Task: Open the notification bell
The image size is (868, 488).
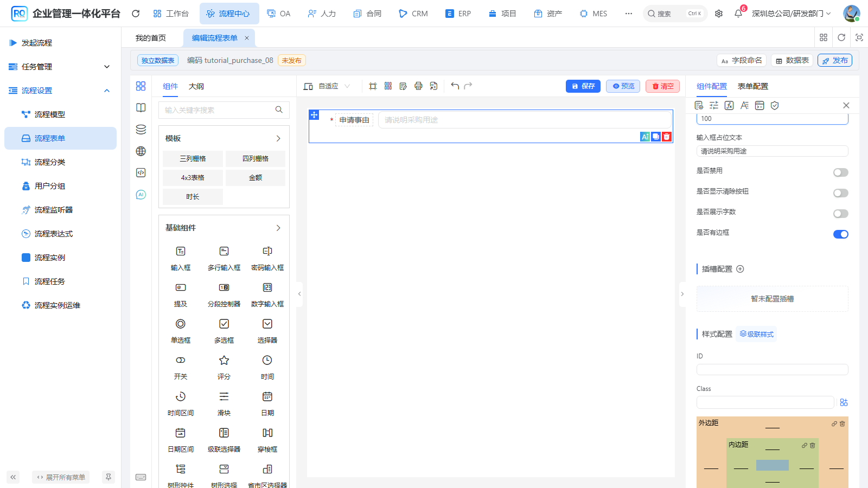Action: pyautogui.click(x=738, y=14)
